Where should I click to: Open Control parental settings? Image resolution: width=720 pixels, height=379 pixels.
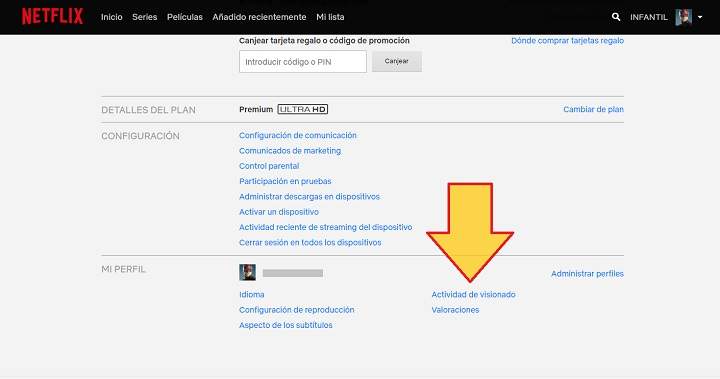[269, 166]
